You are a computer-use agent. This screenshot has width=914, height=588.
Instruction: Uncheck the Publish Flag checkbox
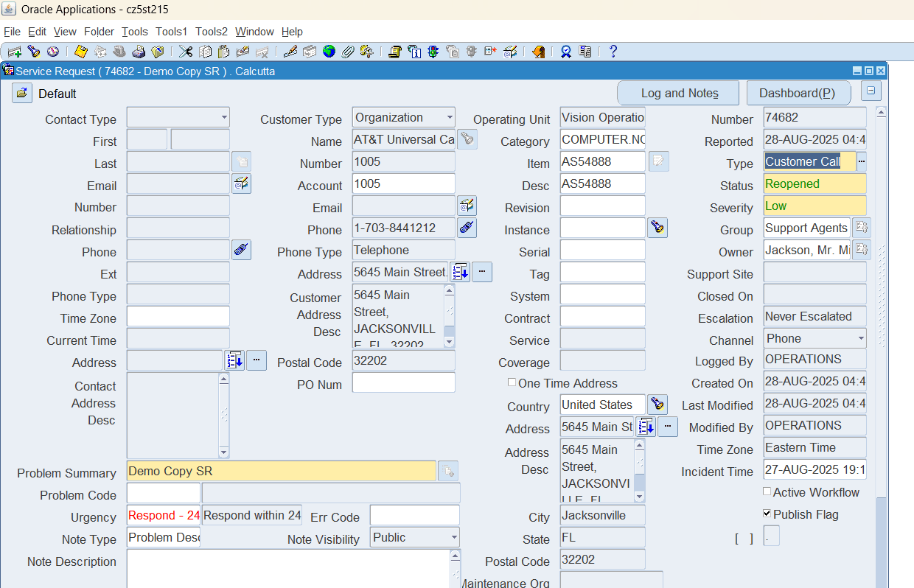pos(767,514)
